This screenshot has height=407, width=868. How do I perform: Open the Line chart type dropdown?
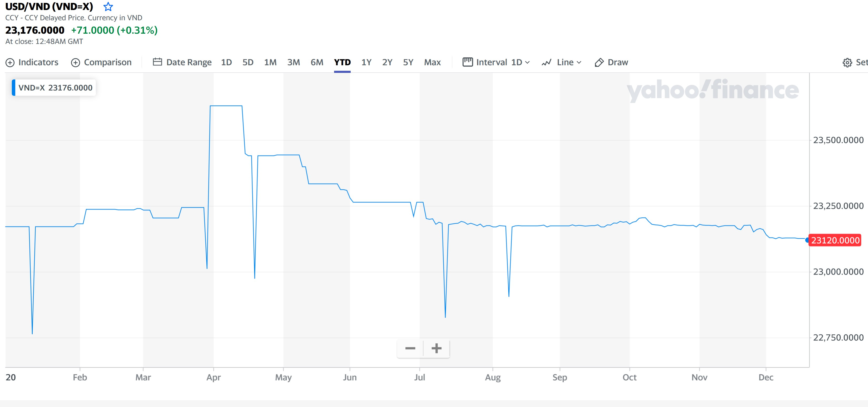pos(569,62)
